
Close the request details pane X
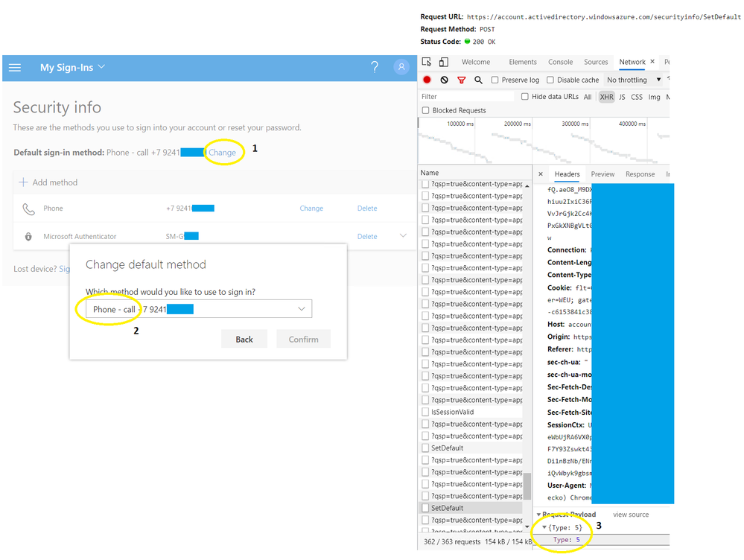coord(541,174)
